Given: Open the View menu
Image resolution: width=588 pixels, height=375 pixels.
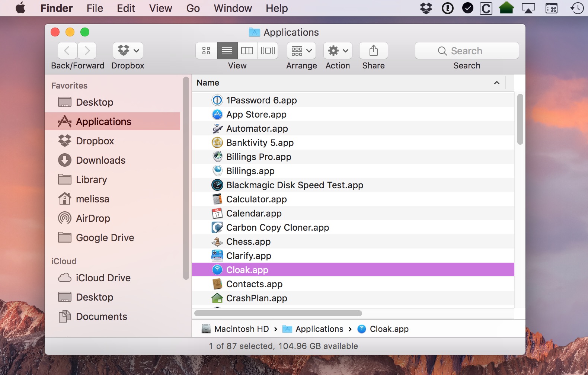Looking at the screenshot, I should coord(161,8).
